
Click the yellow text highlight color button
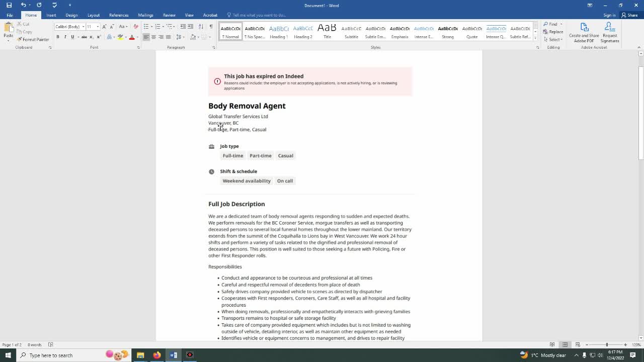(x=120, y=37)
